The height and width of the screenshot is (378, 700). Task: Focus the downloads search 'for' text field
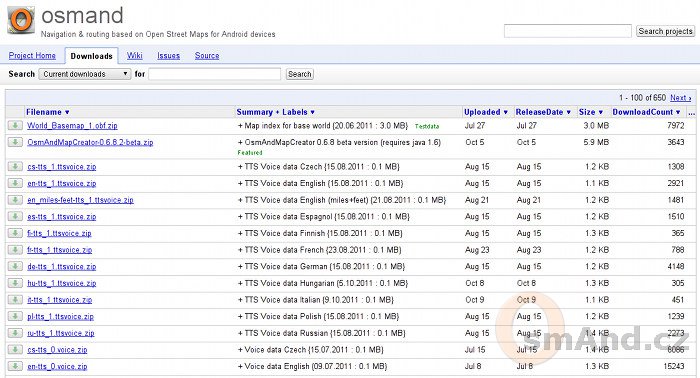[215, 74]
